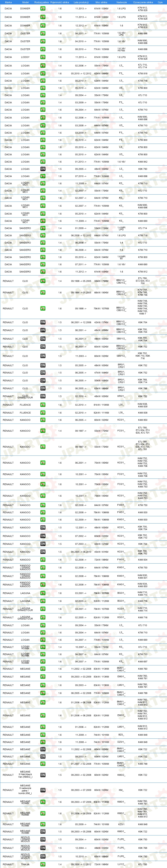Click the KM_ body code cell
The height and width of the screenshot is (868, 167).
click(x=121, y=790)
